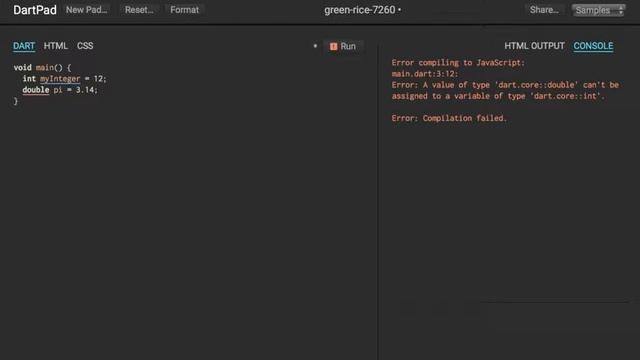
Task: Click the closing brace line in editor
Action: [x=16, y=101]
